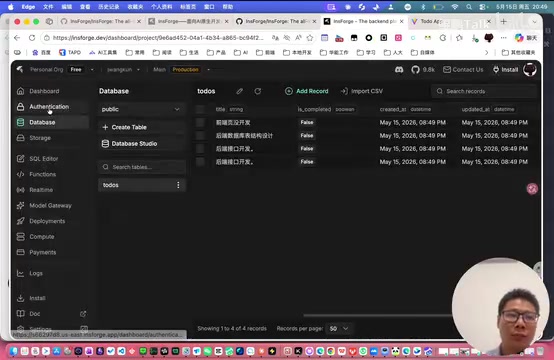Open the Discord icon in header

[x=399, y=70]
